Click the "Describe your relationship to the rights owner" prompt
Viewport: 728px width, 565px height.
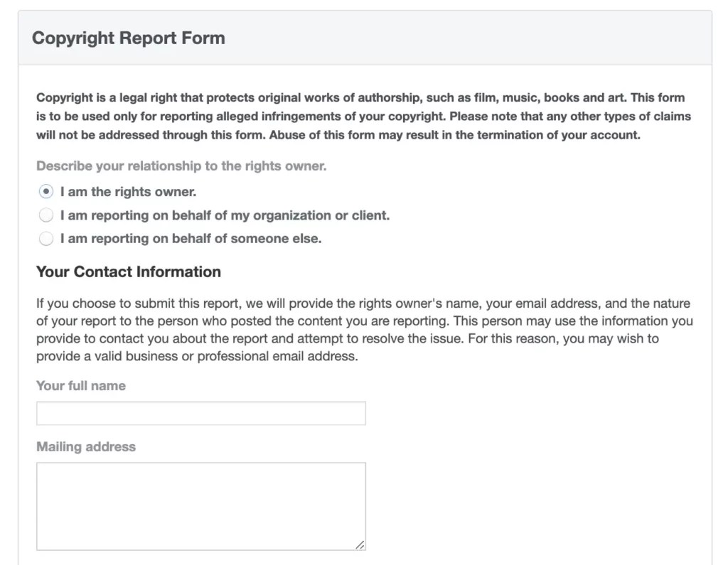[x=181, y=166]
